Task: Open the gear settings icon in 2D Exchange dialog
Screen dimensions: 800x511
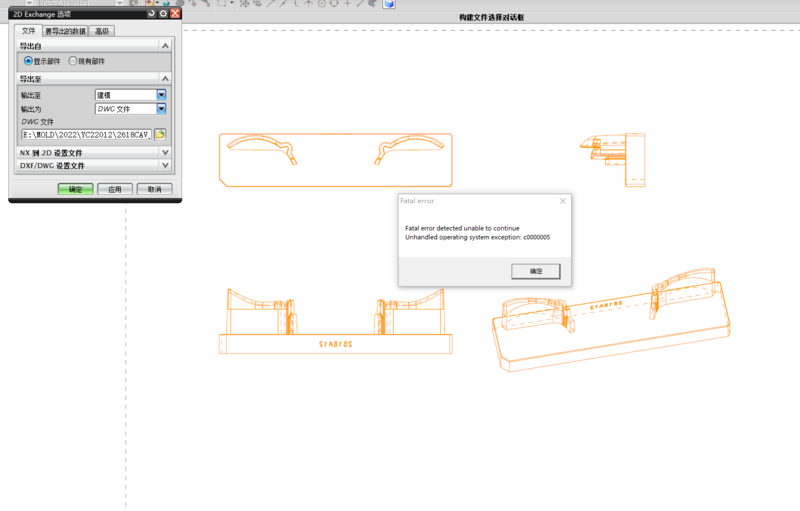Action: pos(164,14)
